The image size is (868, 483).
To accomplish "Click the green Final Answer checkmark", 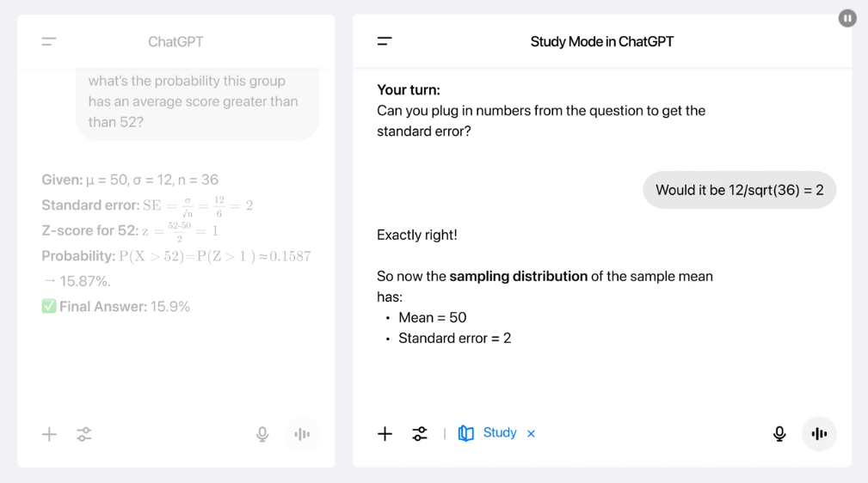I will pyautogui.click(x=49, y=306).
